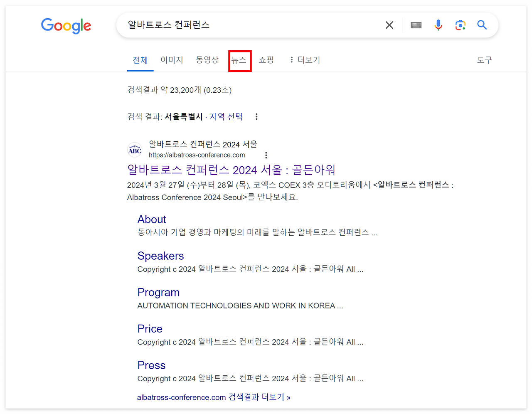The height and width of the screenshot is (414, 532).
Task: Open the Press sitelink
Action: (x=151, y=365)
